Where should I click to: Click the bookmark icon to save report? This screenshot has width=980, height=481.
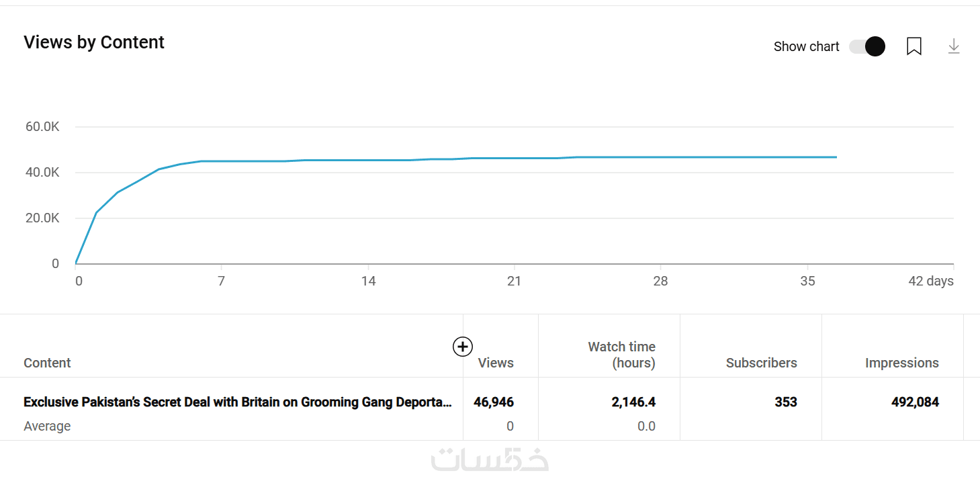click(914, 46)
